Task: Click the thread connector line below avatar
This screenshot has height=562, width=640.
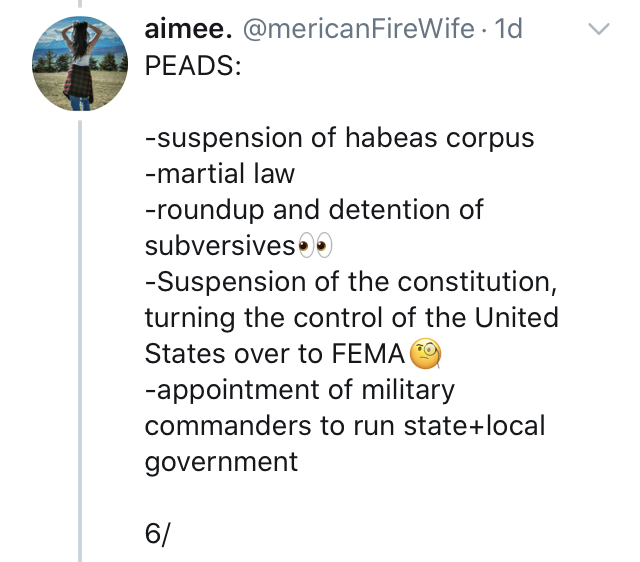Action: tap(80, 341)
